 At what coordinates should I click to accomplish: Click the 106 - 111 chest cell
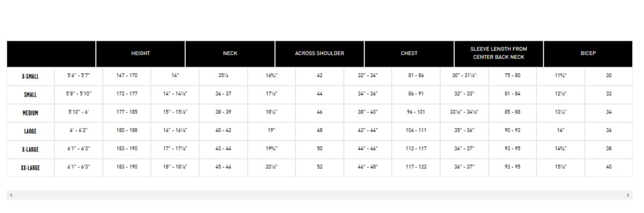(x=416, y=131)
